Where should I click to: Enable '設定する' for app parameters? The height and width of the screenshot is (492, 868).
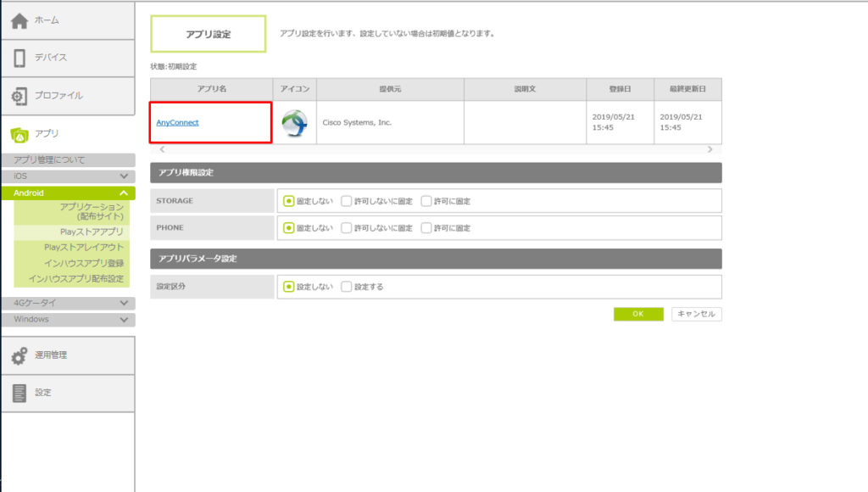coord(347,287)
